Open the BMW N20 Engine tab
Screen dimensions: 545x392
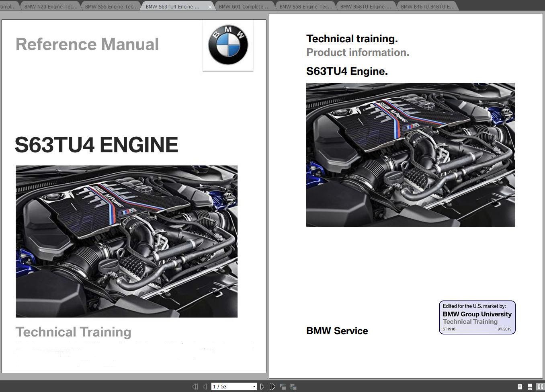click(51, 6)
